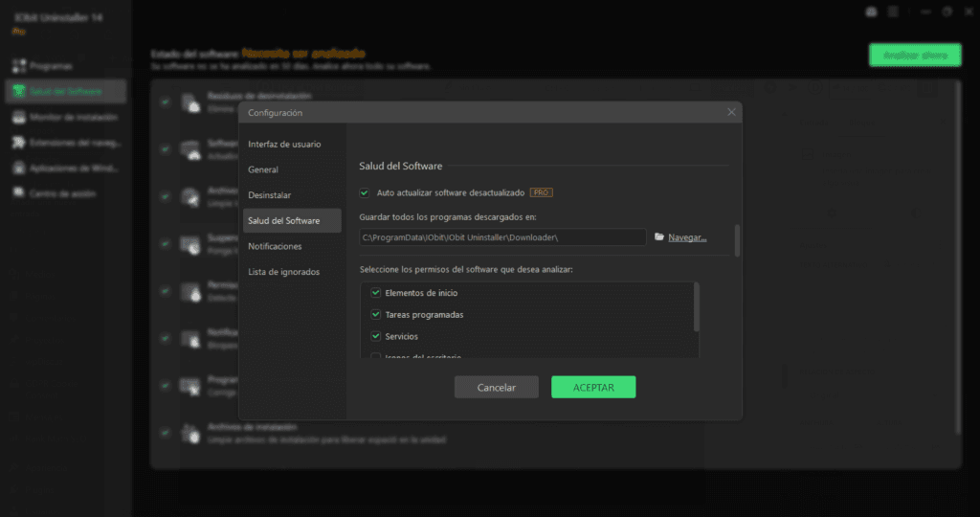980x517 pixels.
Task: Toggle the Archivos de instalación checkbox in main window
Action: 165,433
